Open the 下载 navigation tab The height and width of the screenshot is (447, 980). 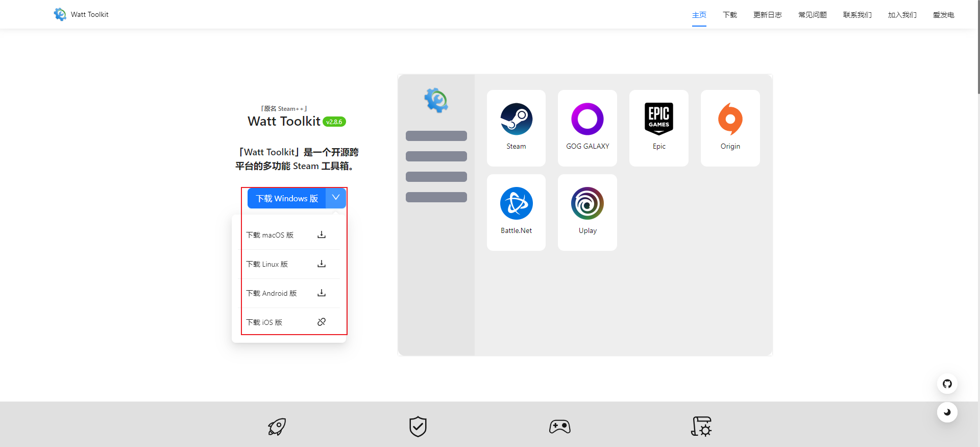coord(730,15)
